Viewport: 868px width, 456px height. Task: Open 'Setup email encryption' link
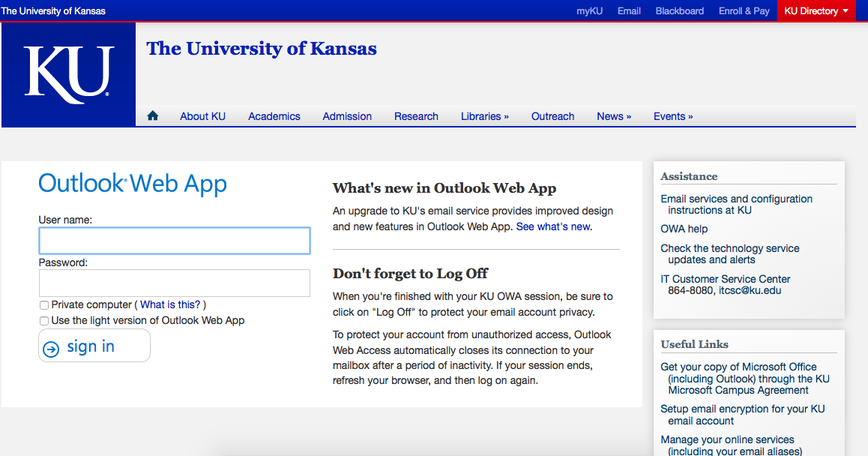click(x=742, y=415)
